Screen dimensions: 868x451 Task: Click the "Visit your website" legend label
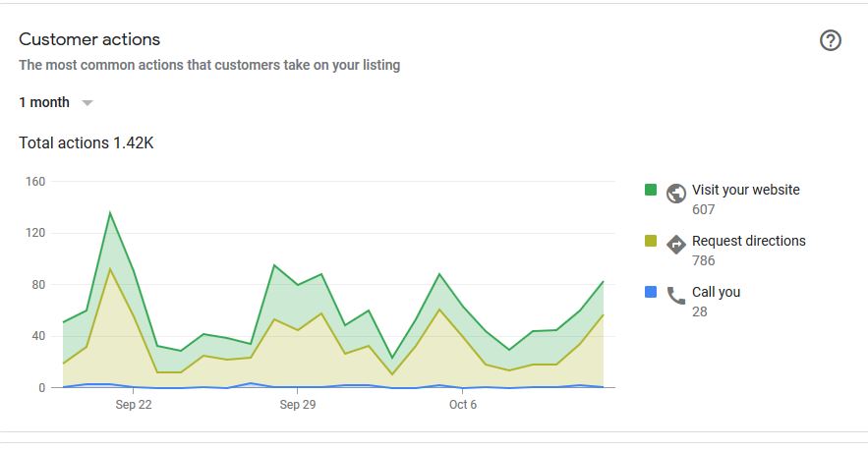[x=745, y=190]
